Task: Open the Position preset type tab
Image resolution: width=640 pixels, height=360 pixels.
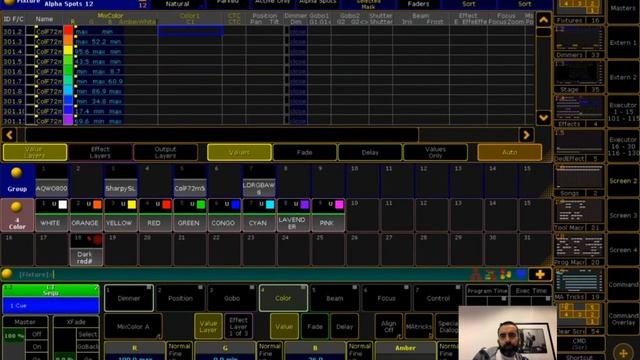Action: click(180, 298)
